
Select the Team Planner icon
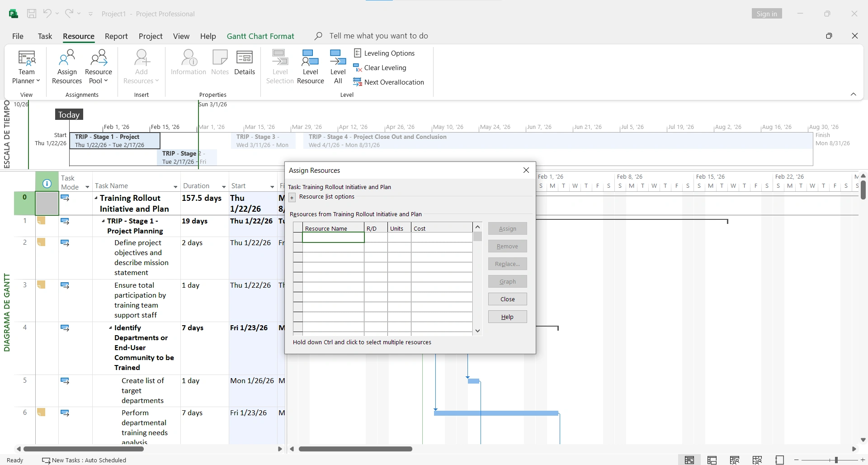tap(26, 66)
